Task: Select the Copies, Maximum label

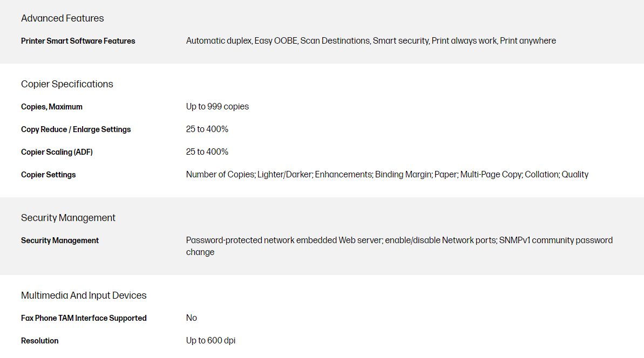Action: (52, 107)
